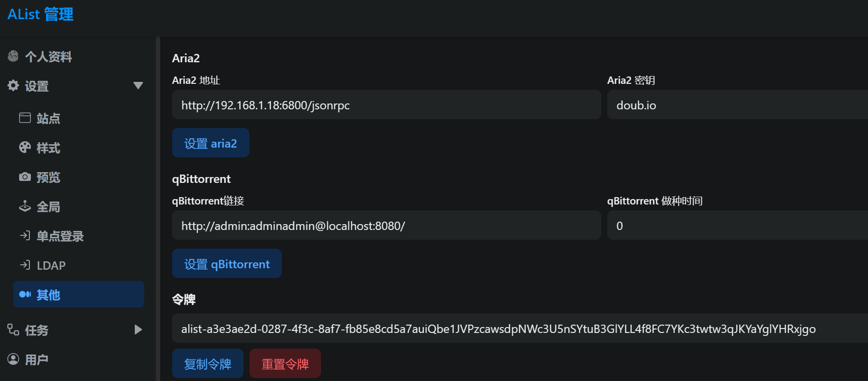Click the LDAP sign-in icon

pos(25,265)
